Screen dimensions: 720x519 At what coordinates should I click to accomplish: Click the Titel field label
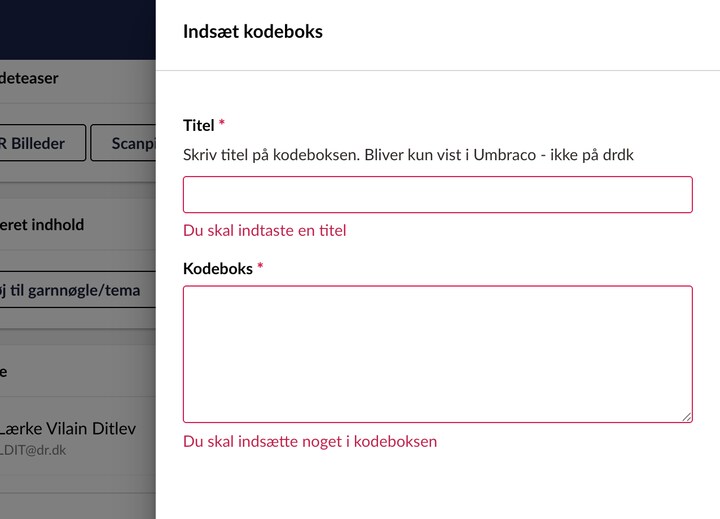(198, 126)
